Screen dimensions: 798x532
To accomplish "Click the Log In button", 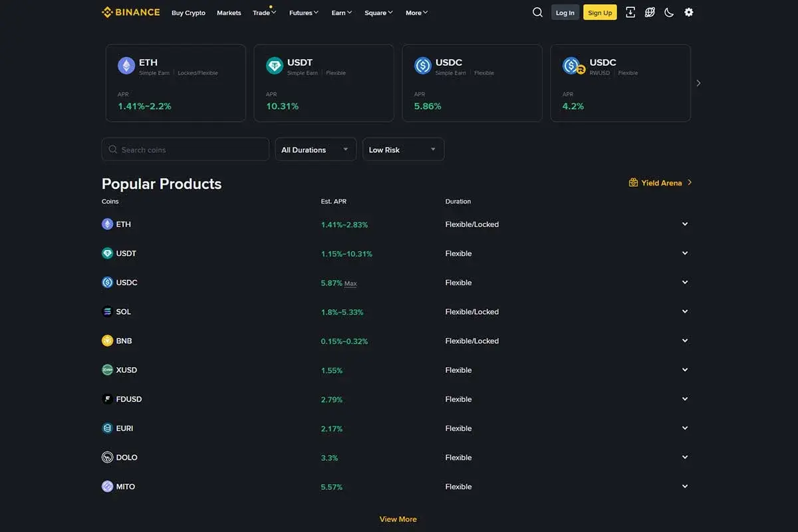I will 565,13.
